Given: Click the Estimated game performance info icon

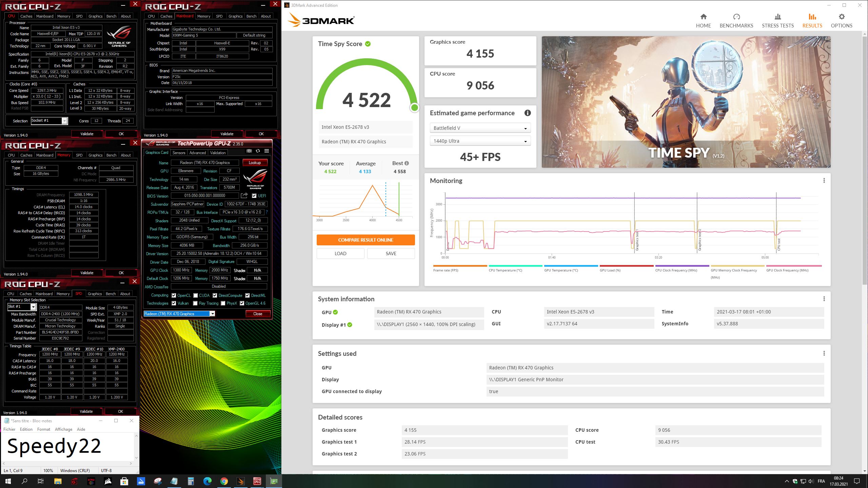Looking at the screenshot, I should coord(527,113).
